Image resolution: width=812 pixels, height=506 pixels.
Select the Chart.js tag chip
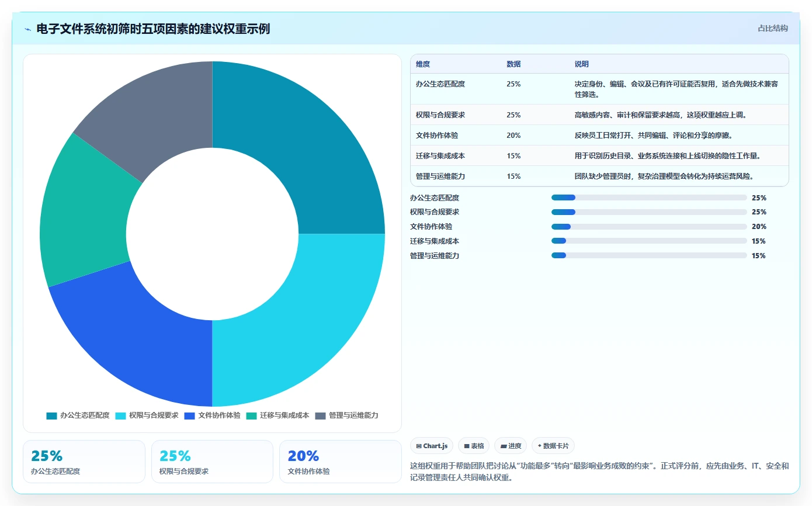tap(432, 446)
